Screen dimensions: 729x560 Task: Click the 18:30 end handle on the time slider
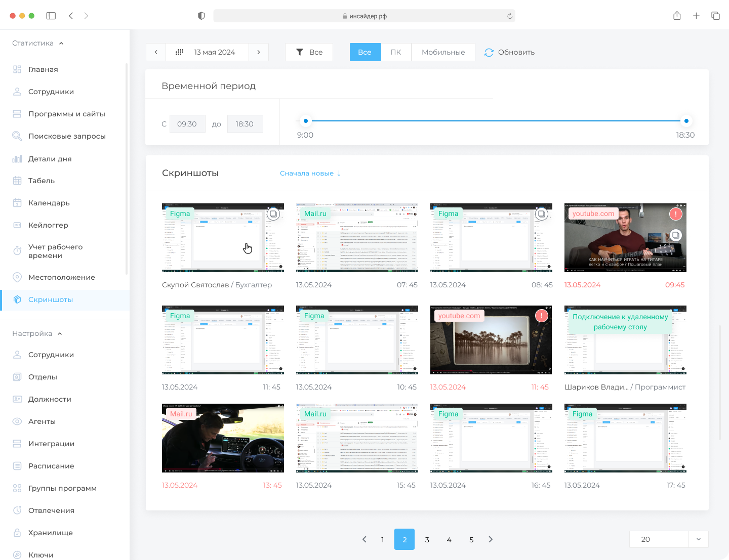686,121
